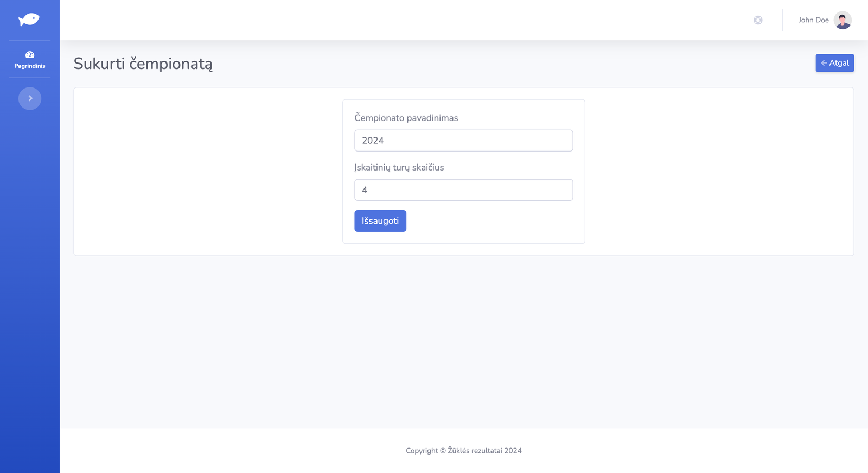
Task: Click the top bar vertical divider
Action: pyautogui.click(x=782, y=20)
